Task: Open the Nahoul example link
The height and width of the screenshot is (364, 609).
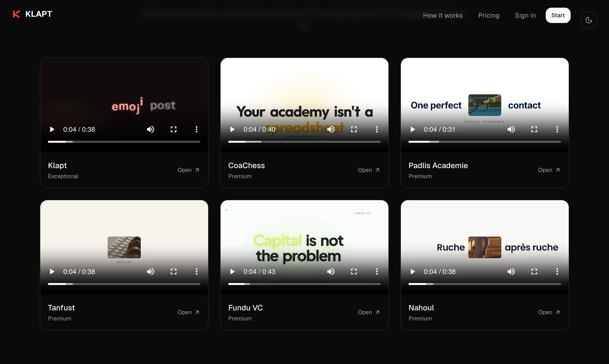Action: point(549,312)
